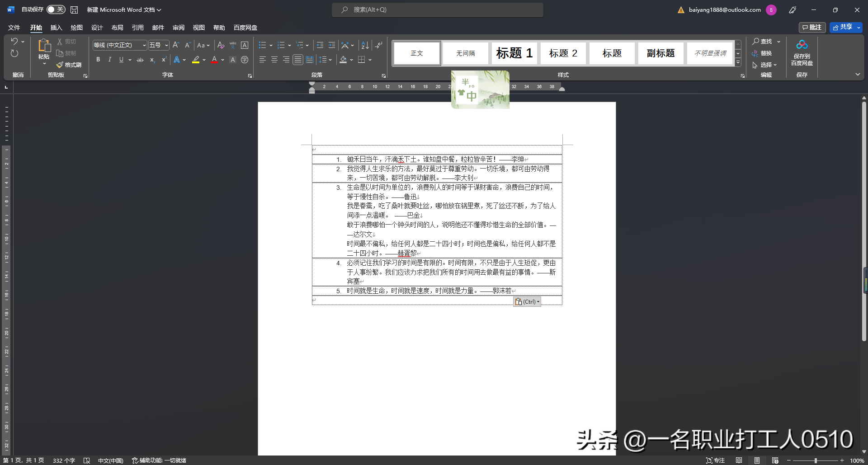The image size is (868, 465).
Task: Click the Enclosed Characters icon
Action: point(245,60)
